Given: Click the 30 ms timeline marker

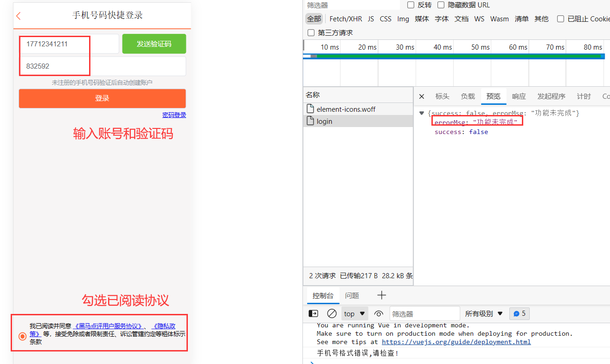Looking at the screenshot, I should (405, 47).
